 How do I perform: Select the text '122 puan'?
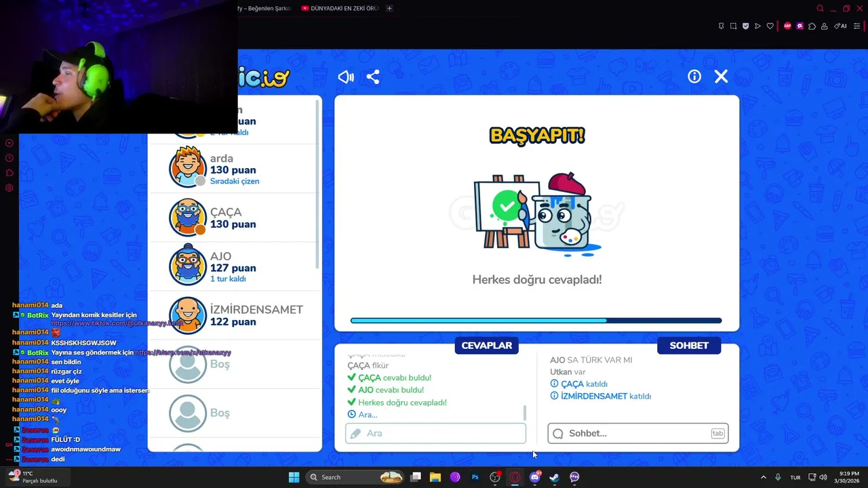click(233, 322)
